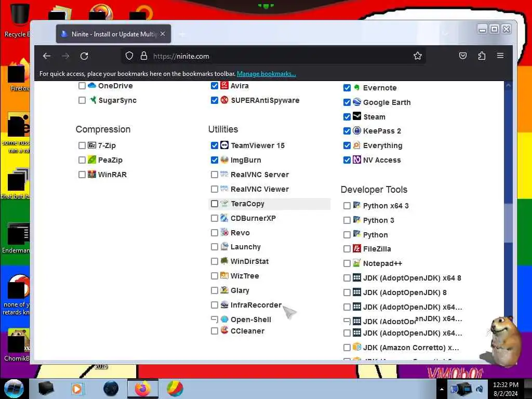Bookmark this page with the star

point(418,56)
